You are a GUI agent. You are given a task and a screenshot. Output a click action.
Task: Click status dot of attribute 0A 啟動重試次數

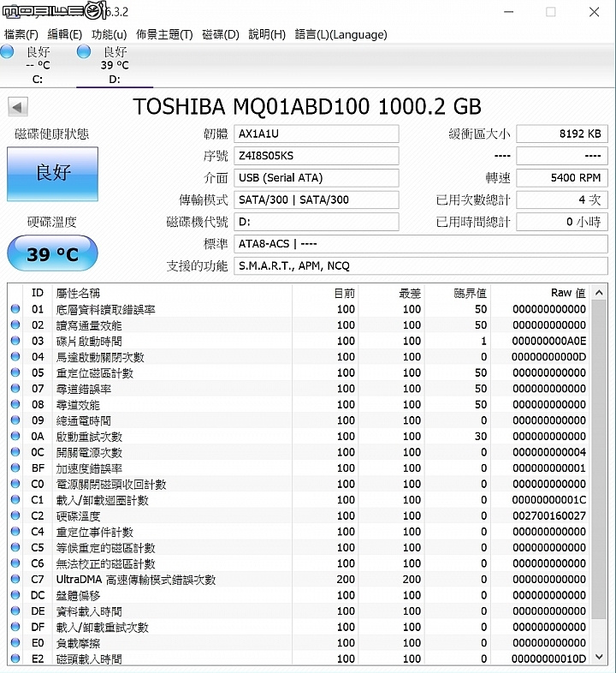(x=15, y=436)
